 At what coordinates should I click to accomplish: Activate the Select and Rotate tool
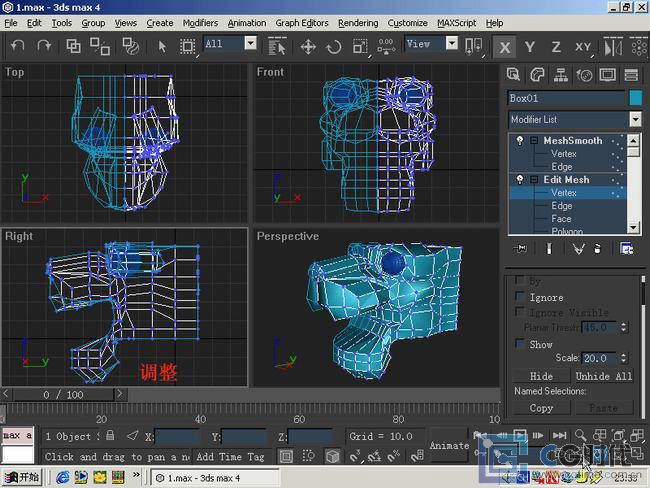point(334,46)
